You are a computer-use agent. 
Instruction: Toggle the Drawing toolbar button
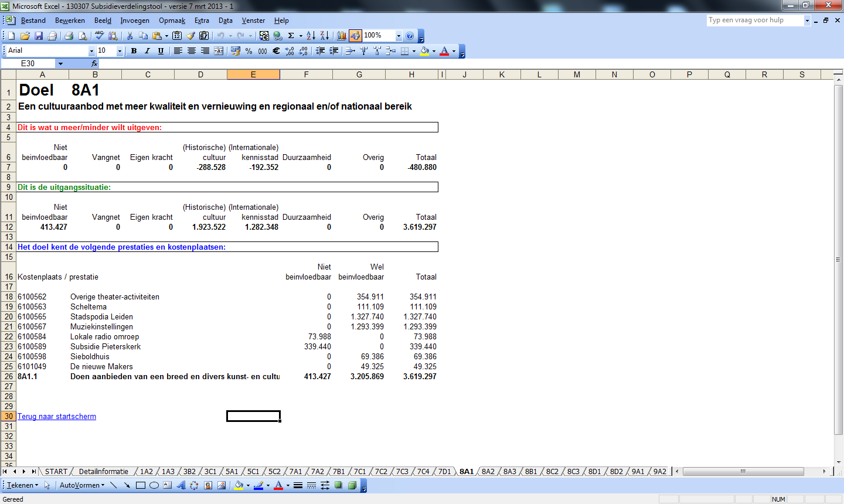point(355,36)
